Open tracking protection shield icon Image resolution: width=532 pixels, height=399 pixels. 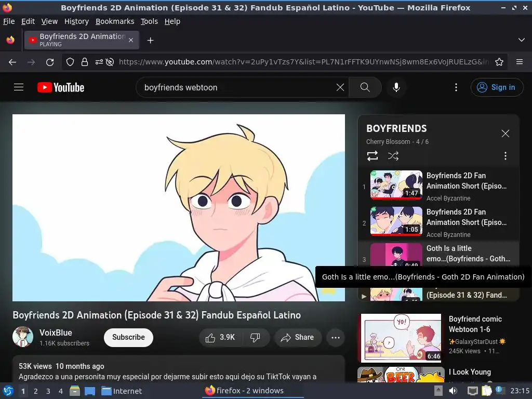(x=70, y=62)
